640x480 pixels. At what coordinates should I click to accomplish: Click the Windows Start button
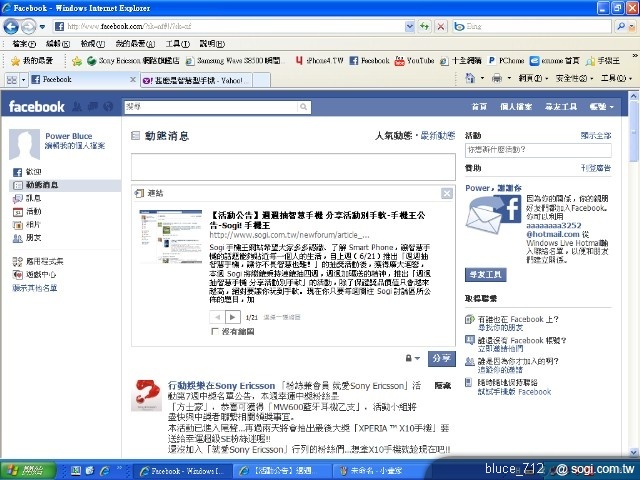(x=27, y=471)
